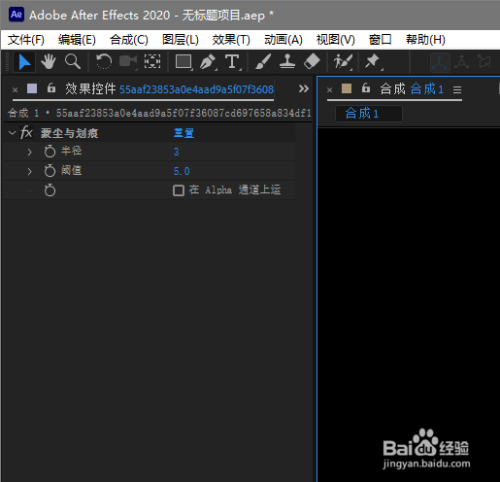
Task: Select the Rotation tool
Action: [104, 62]
